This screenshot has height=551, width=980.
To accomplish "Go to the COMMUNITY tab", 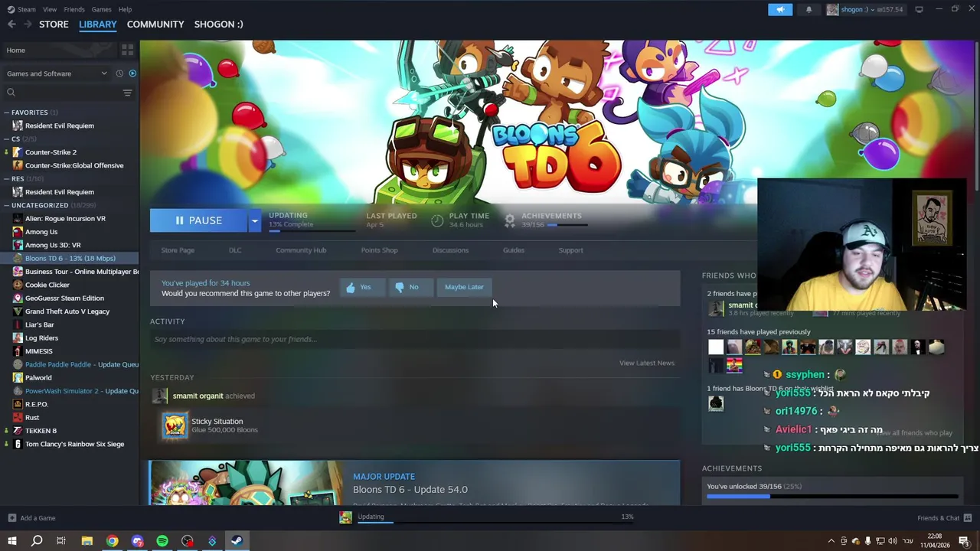I will 155,24.
